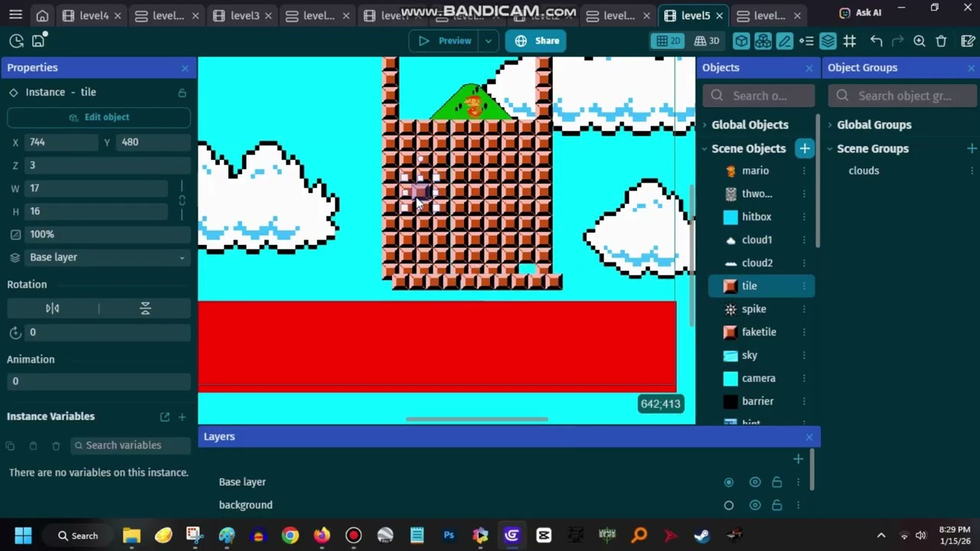This screenshot has width=980, height=551.
Task: Select Base layer radio button
Action: click(729, 482)
